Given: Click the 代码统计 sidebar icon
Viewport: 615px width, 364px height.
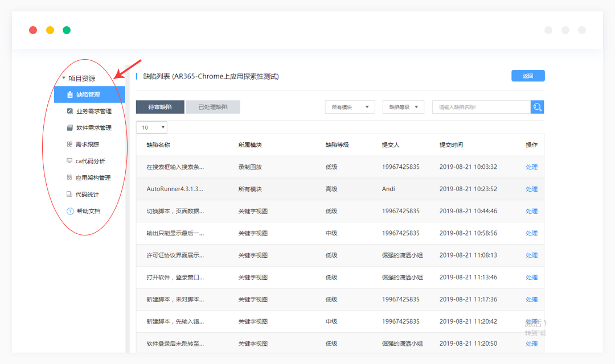Looking at the screenshot, I should point(69,195).
